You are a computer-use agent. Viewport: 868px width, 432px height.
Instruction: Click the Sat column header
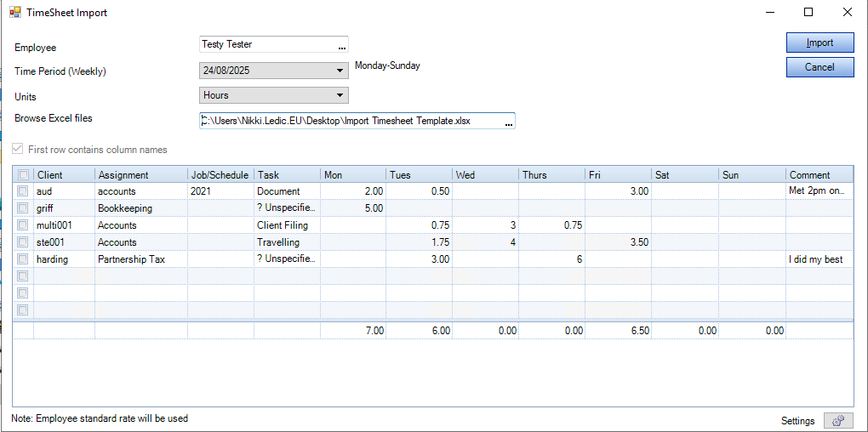pos(685,175)
